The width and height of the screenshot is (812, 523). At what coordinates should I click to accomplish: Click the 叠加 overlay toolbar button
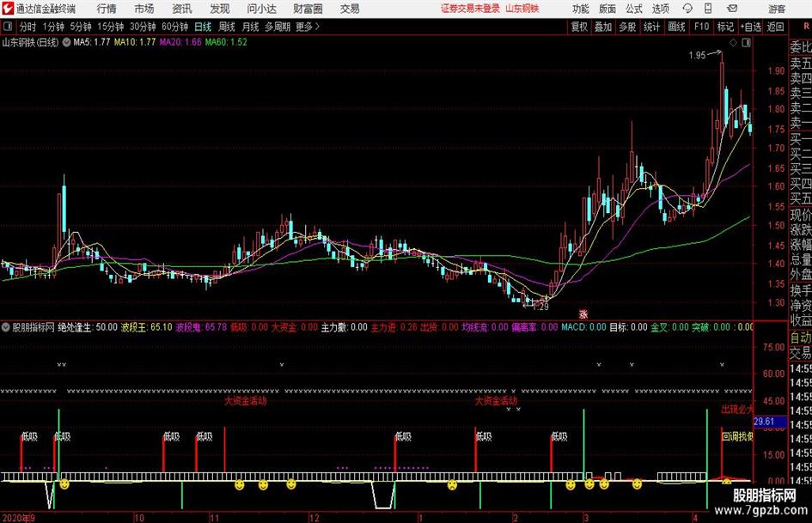[x=603, y=27]
